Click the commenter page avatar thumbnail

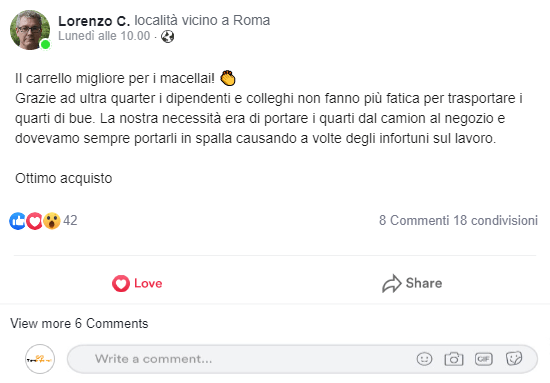40,359
